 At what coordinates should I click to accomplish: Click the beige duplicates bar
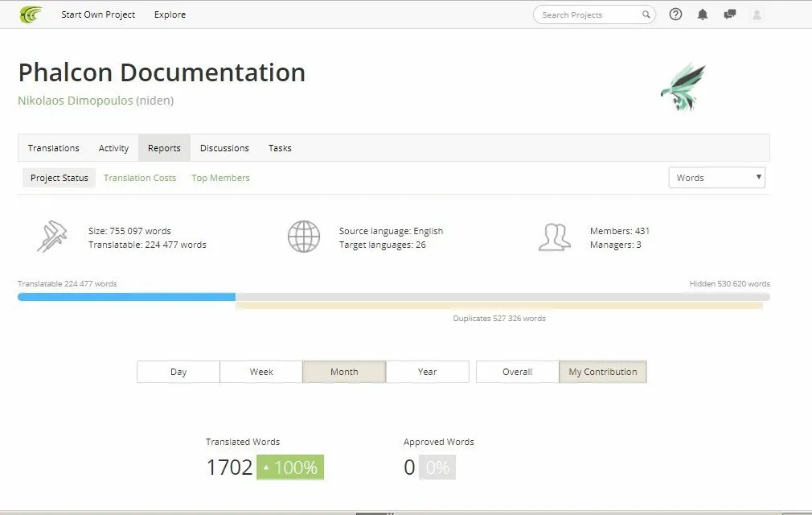click(x=498, y=306)
